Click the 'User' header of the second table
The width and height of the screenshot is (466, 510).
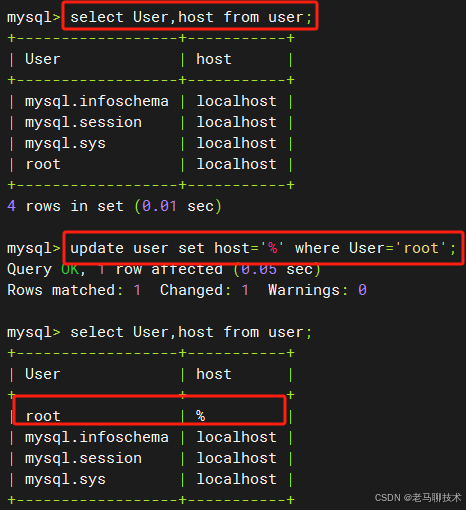pos(43,374)
